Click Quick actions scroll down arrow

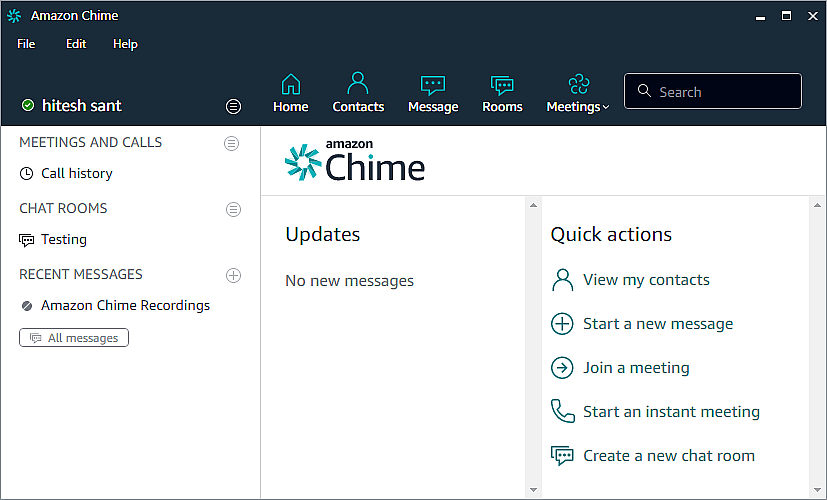point(817,490)
